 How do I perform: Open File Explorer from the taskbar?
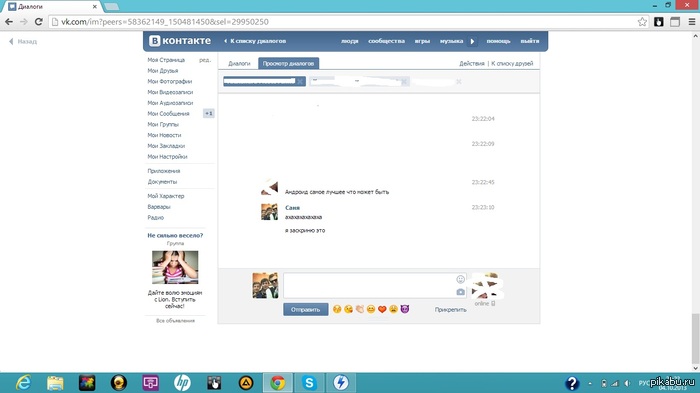(55, 383)
